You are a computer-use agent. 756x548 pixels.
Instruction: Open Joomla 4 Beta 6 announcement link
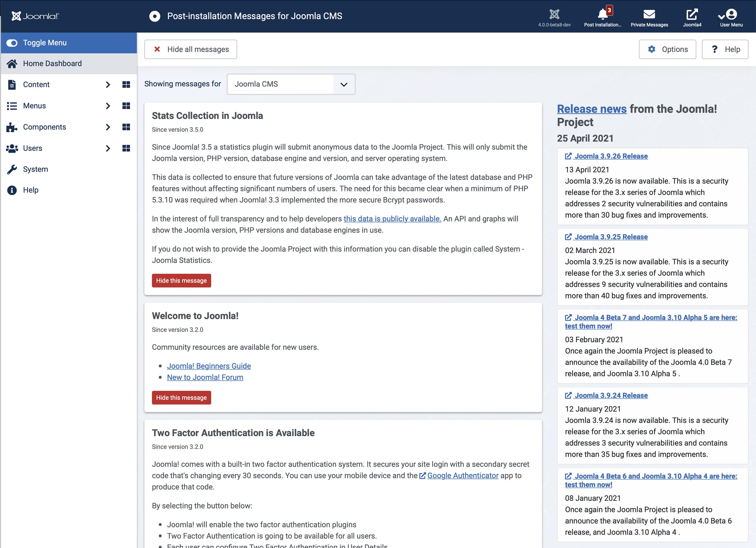pos(651,480)
